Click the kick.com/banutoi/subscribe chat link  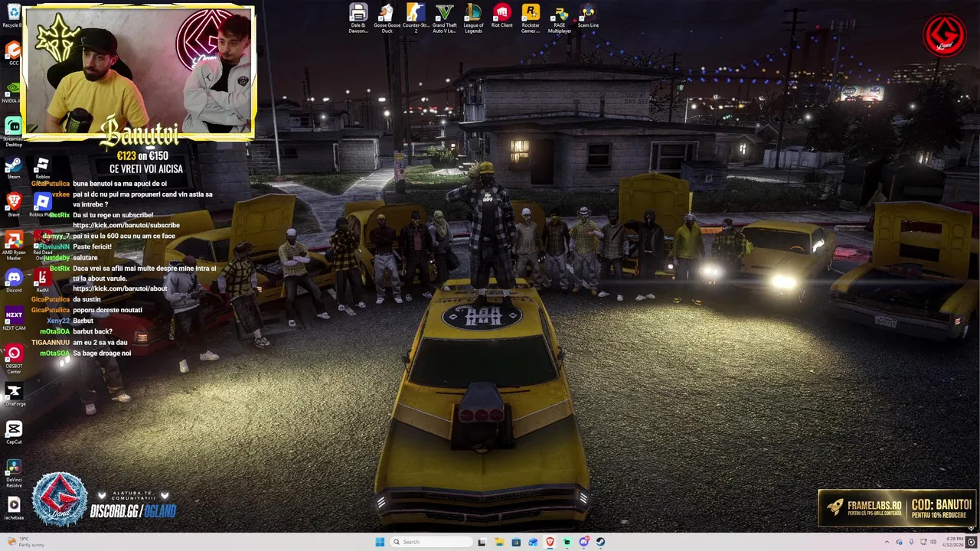126,225
